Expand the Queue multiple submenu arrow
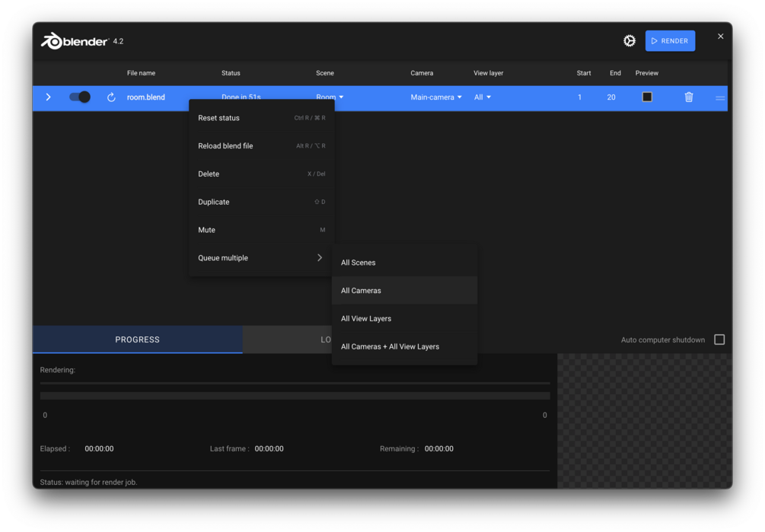 point(320,257)
